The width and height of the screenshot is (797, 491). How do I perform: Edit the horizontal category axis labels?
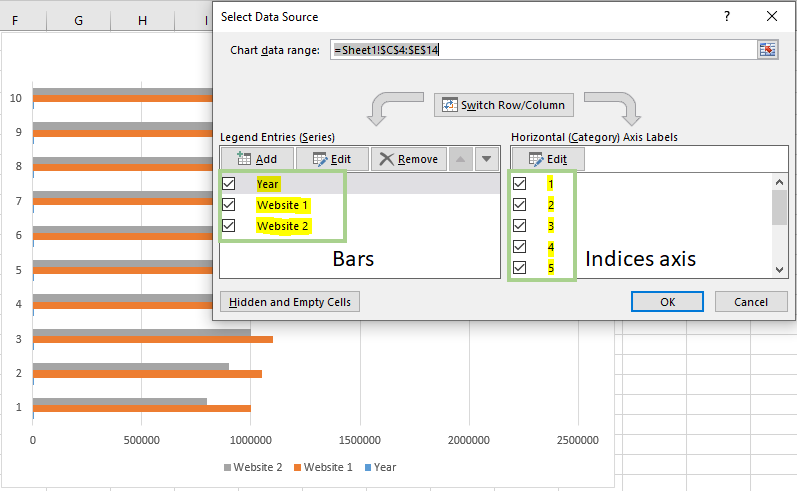547,159
